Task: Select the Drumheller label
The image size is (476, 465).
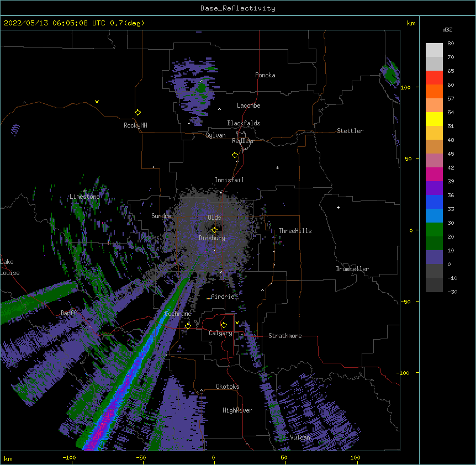Action: pos(352,269)
